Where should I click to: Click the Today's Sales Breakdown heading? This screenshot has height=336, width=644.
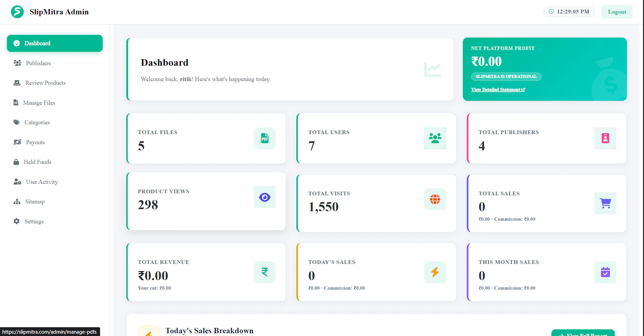tap(209, 331)
